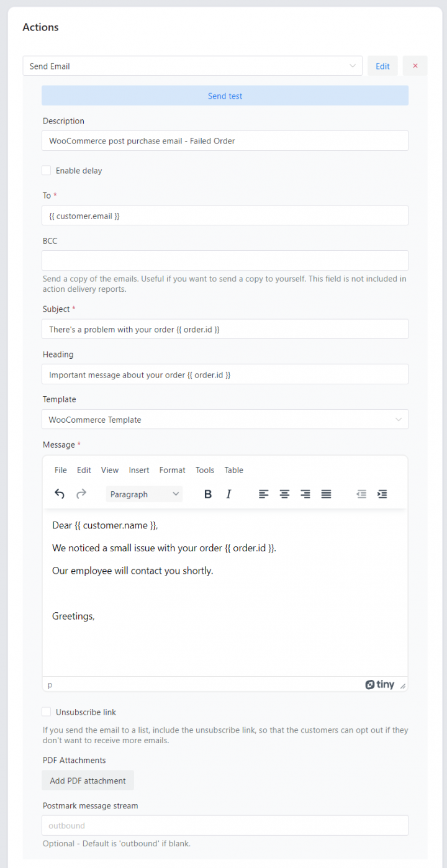Screen dimensions: 447x868
Task: Click the Redo icon in the editor
Action: (81, 494)
